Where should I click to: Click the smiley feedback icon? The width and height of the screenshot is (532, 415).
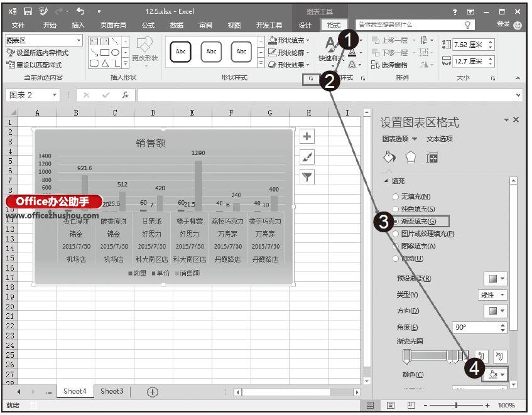[x=518, y=25]
